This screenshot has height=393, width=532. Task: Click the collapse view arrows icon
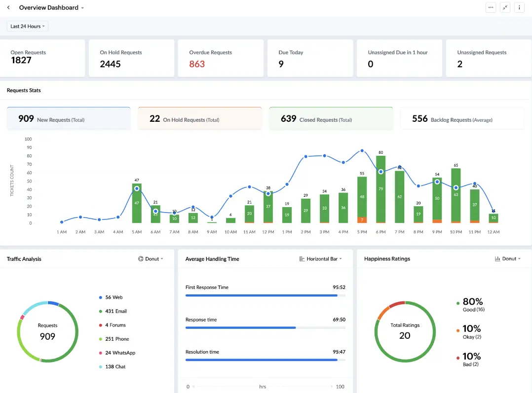pos(504,7)
